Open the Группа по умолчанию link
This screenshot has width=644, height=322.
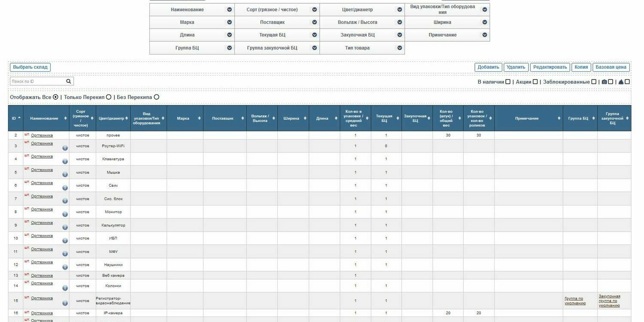point(575,301)
